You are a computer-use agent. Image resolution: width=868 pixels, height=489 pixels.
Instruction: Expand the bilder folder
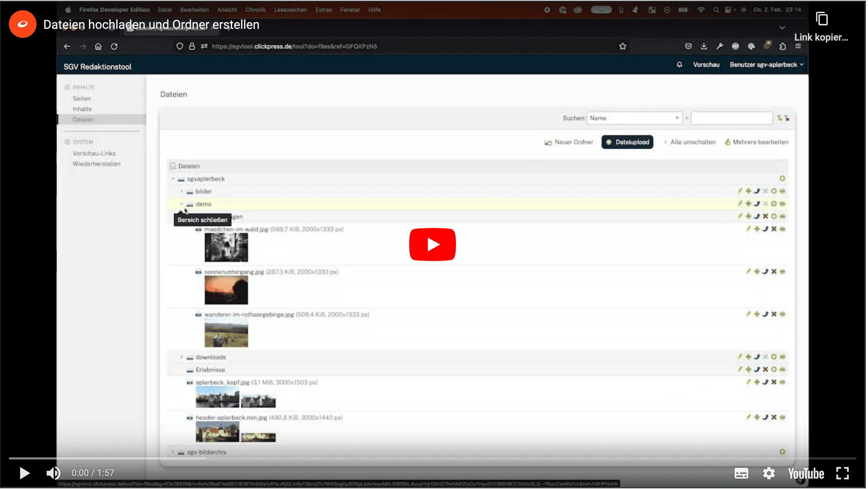pos(182,192)
